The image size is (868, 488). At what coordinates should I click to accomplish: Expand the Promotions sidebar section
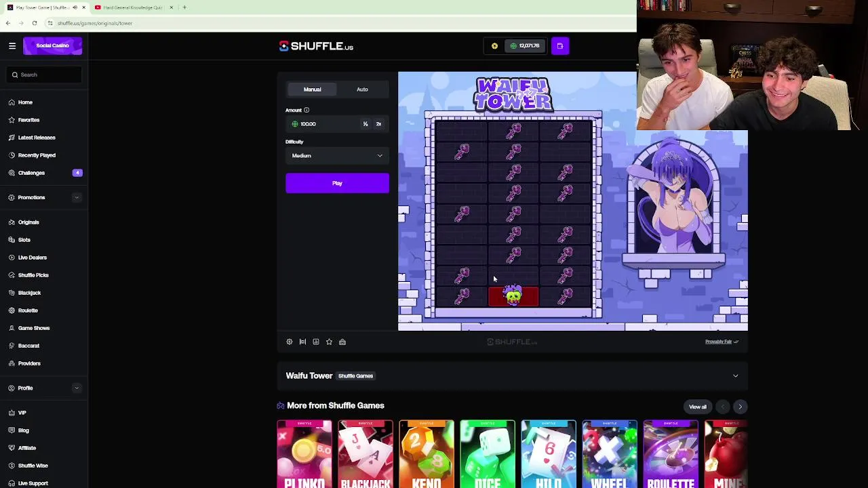[x=76, y=198]
